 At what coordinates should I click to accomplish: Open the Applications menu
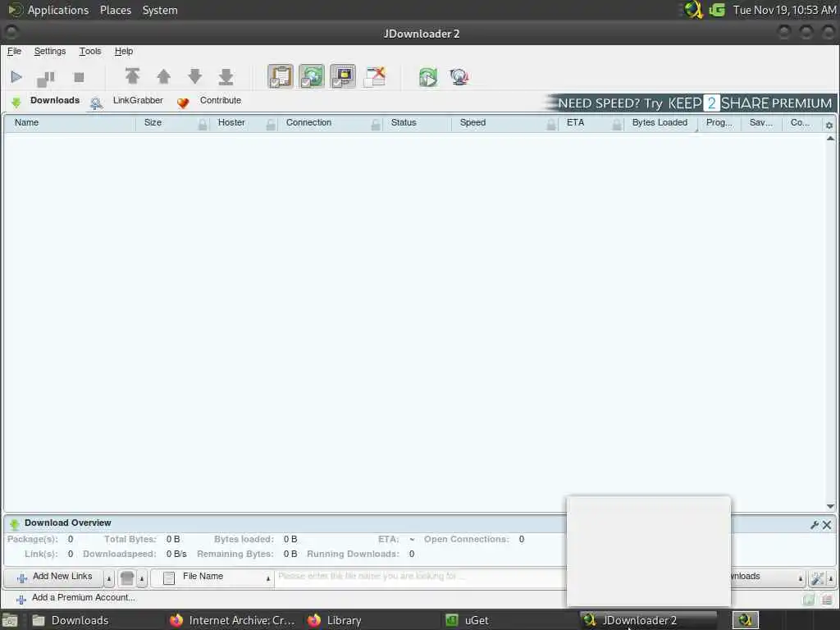pyautogui.click(x=49, y=10)
